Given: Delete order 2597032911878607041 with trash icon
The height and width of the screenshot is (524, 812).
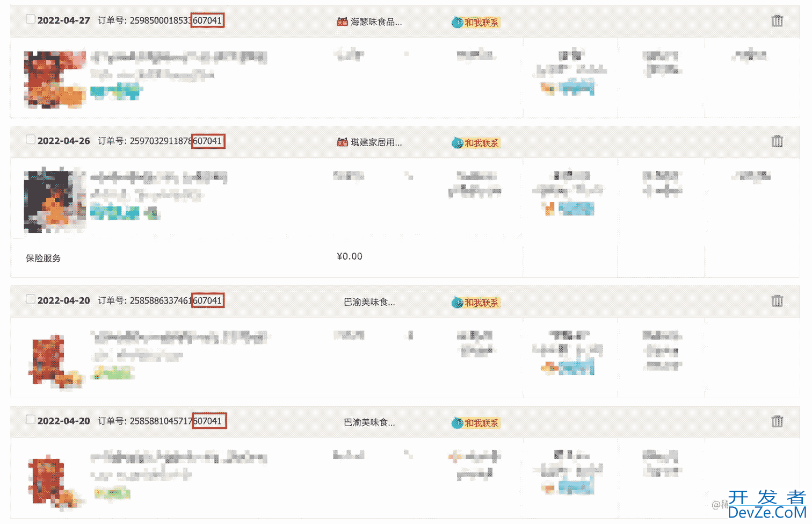Looking at the screenshot, I should click(x=777, y=141).
